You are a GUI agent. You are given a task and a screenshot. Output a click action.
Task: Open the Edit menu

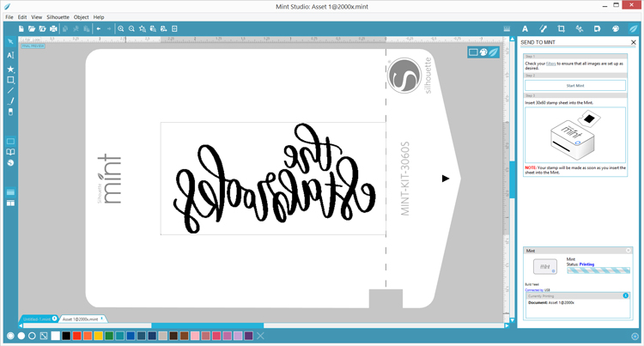click(x=22, y=17)
